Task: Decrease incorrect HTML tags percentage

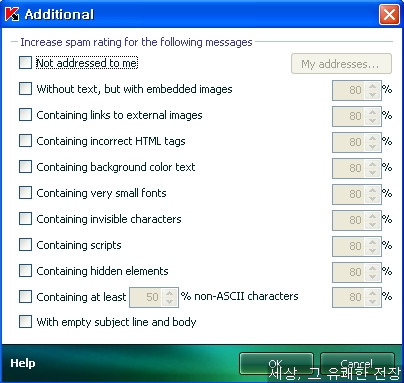Action: (x=372, y=146)
